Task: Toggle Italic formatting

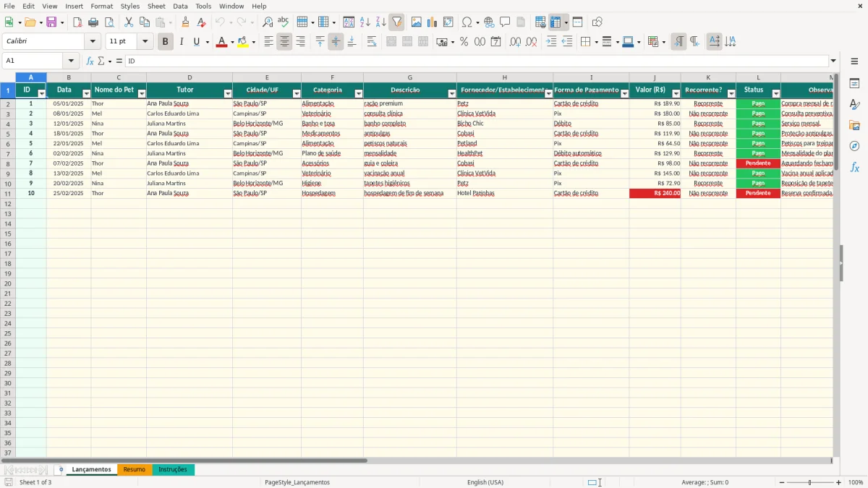Action: pyautogui.click(x=182, y=42)
